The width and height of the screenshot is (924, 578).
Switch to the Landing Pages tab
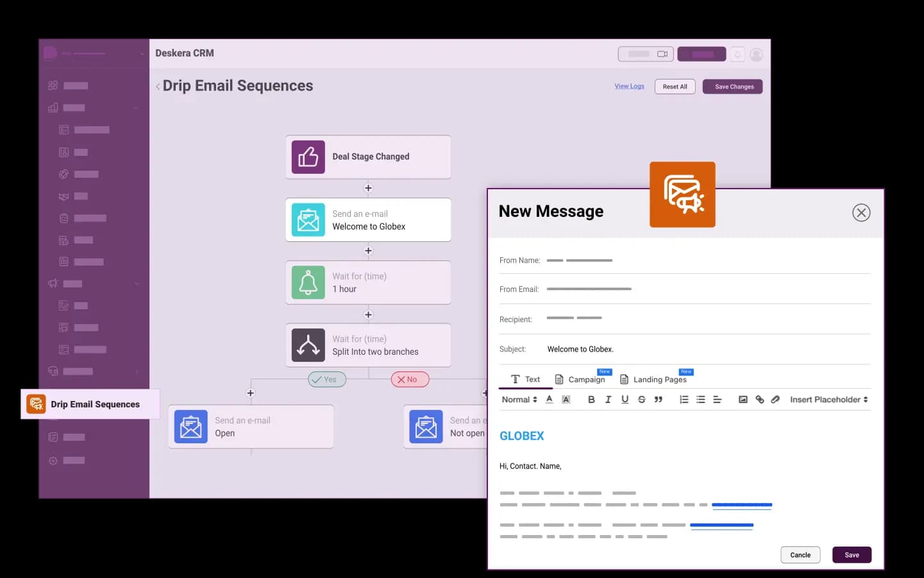(x=653, y=379)
